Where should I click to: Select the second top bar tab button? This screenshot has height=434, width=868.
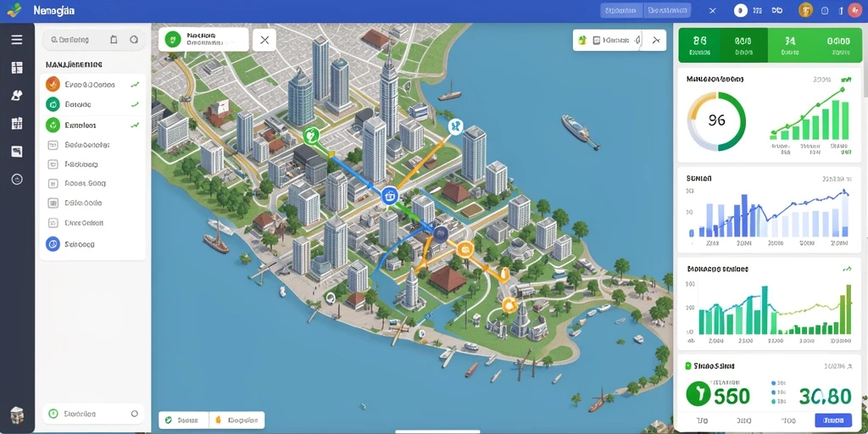click(x=668, y=10)
